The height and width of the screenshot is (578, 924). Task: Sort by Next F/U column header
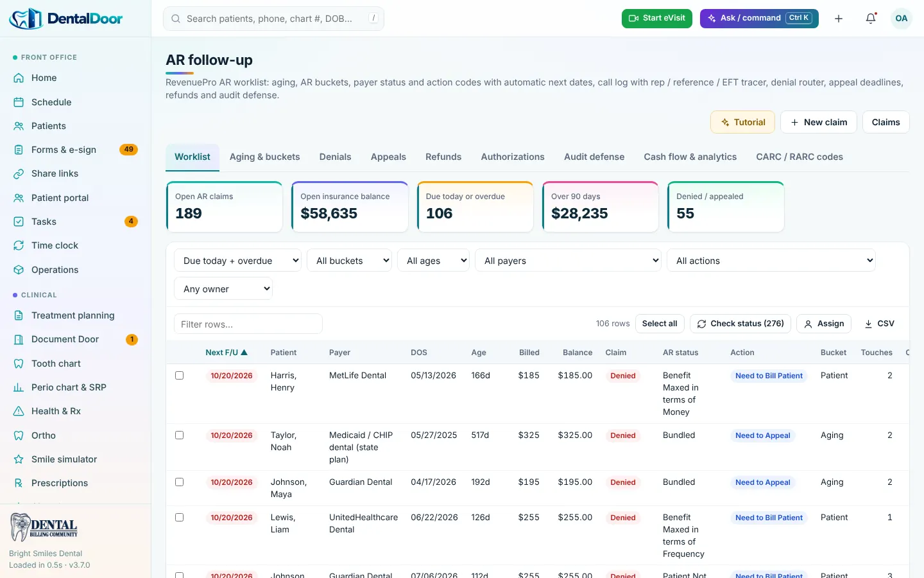tap(227, 353)
